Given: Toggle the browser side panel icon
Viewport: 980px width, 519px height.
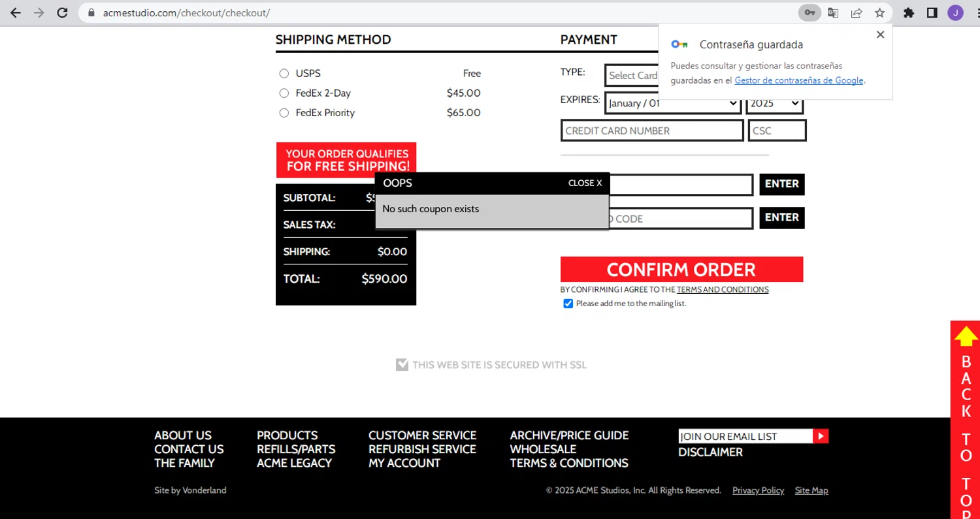Looking at the screenshot, I should pyautogui.click(x=932, y=12).
